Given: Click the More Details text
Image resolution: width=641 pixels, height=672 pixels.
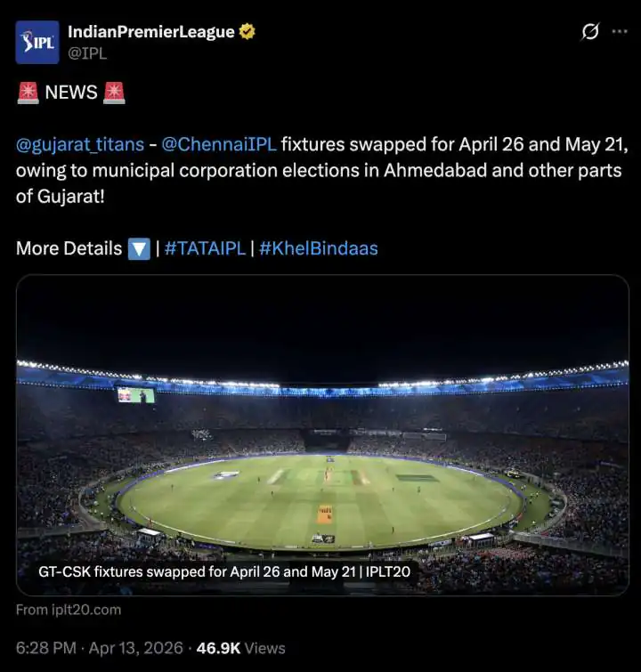Looking at the screenshot, I should [69, 248].
